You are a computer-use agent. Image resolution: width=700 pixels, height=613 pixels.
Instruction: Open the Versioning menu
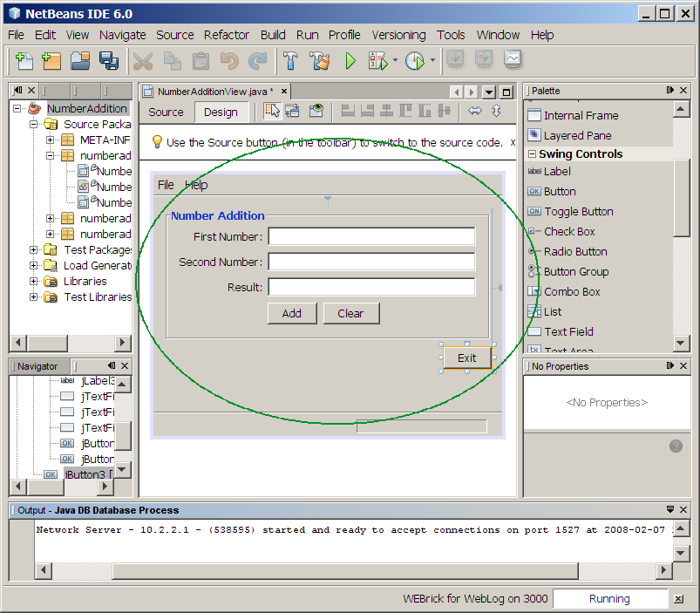point(398,35)
